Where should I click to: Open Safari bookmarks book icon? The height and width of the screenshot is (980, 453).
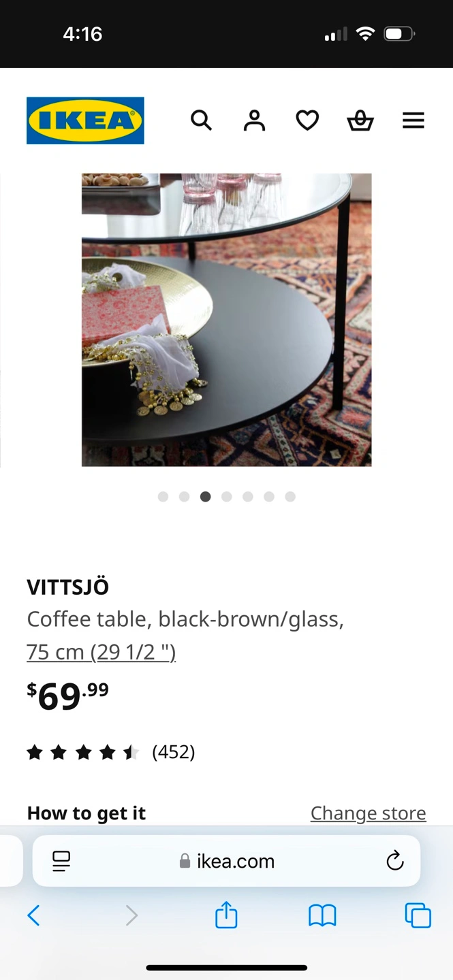322,915
